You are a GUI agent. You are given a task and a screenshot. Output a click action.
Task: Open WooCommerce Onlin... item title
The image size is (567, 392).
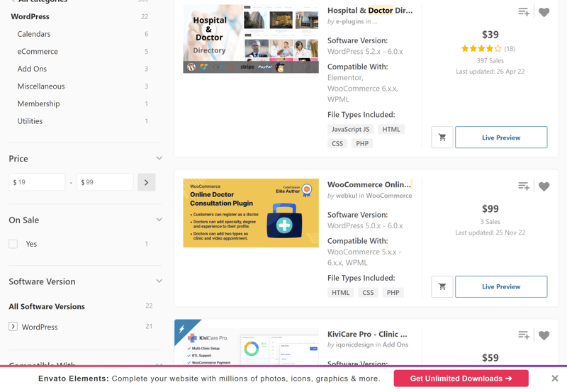(369, 184)
